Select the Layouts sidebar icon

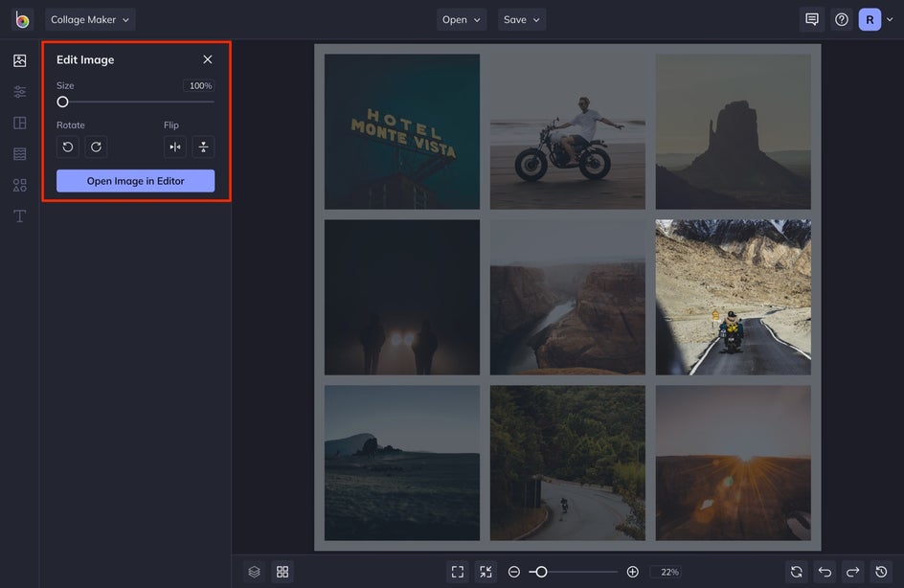tap(19, 123)
